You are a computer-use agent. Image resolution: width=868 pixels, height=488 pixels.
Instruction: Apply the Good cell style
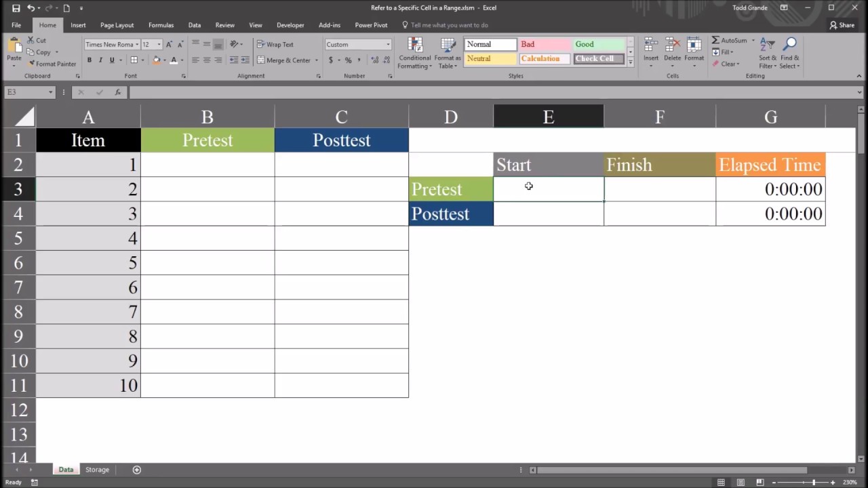(599, 44)
